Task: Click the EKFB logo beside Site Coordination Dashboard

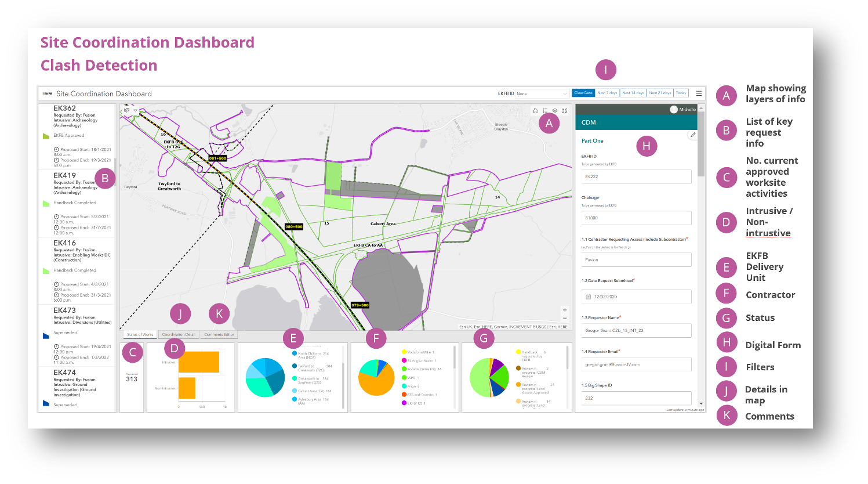Action: [x=47, y=93]
